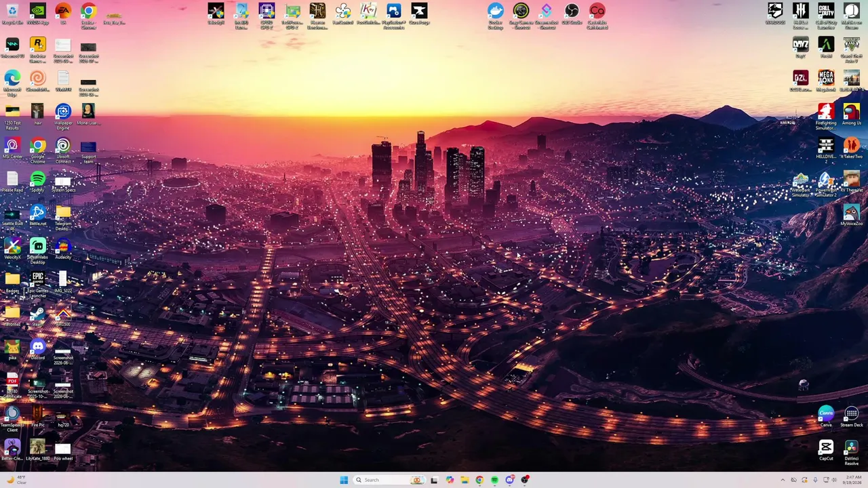Screen dimensions: 868x488
Task: Select the Badges folder
Action: point(12,283)
